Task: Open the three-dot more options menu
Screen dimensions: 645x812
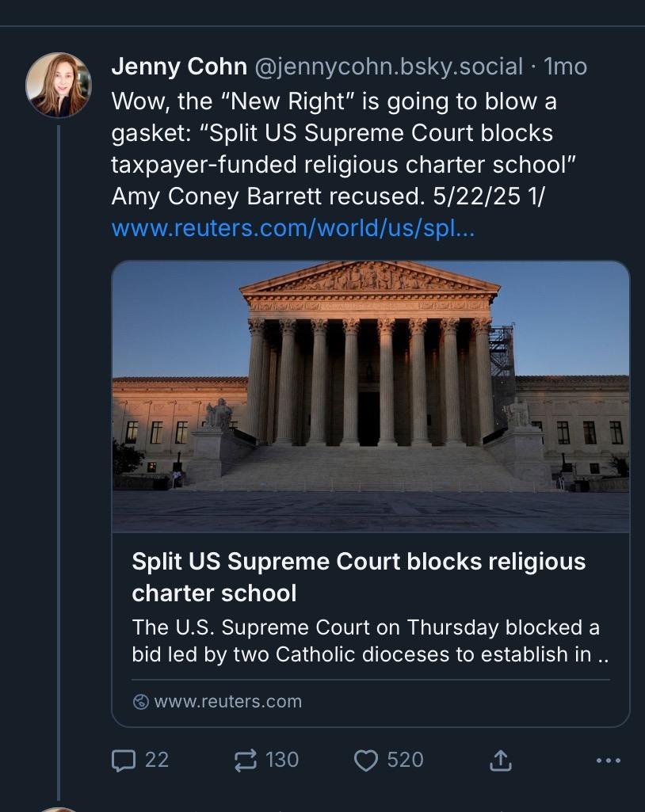Action: coord(609,761)
